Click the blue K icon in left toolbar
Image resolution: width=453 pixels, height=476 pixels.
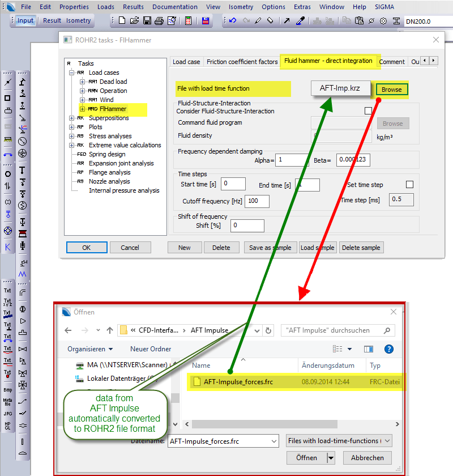[x=8, y=247]
